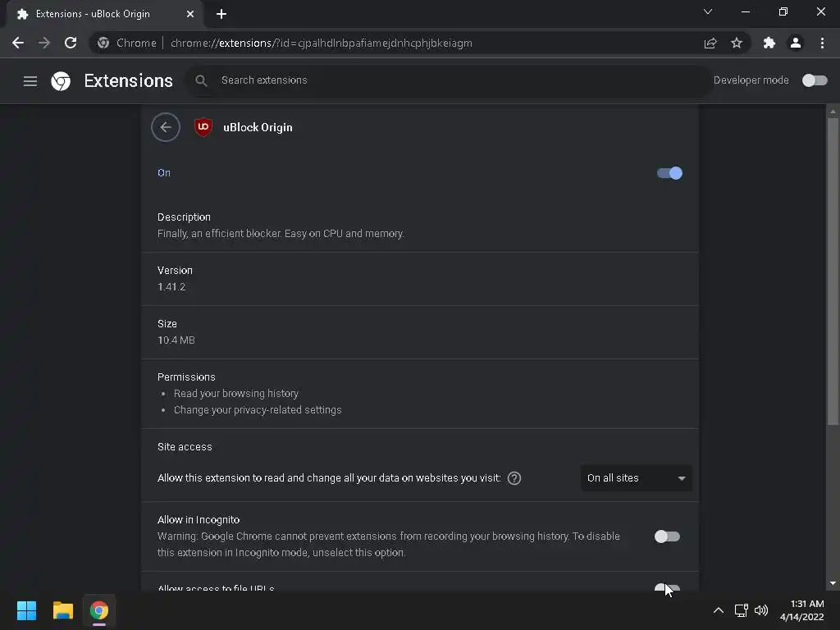This screenshot has height=630, width=840.
Task: Toggle Allow access to file URLs
Action: coord(667,587)
